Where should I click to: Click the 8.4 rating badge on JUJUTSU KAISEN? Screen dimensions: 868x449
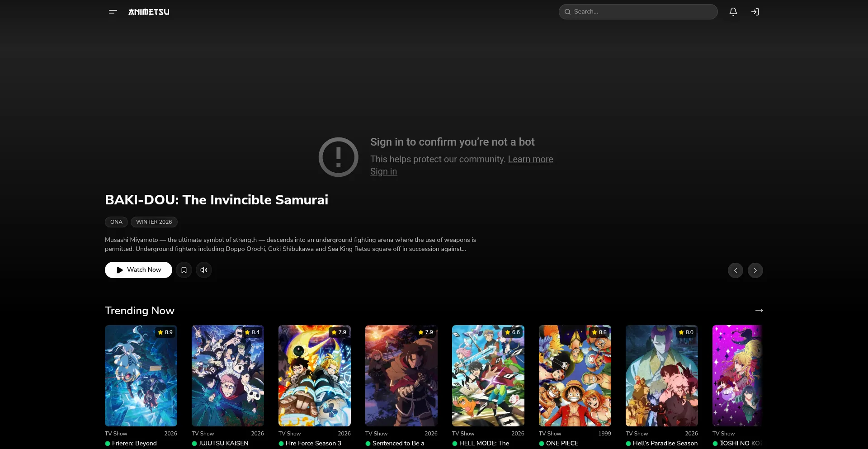pos(252,332)
